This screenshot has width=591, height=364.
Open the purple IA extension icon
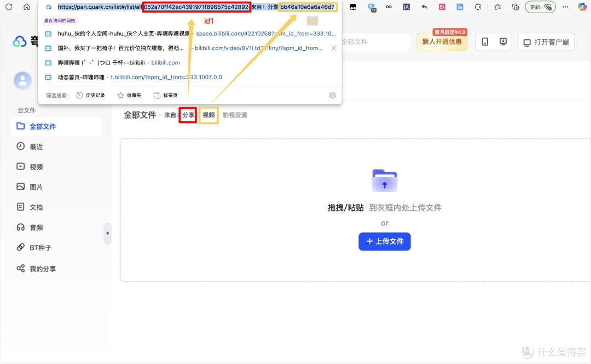point(406,7)
